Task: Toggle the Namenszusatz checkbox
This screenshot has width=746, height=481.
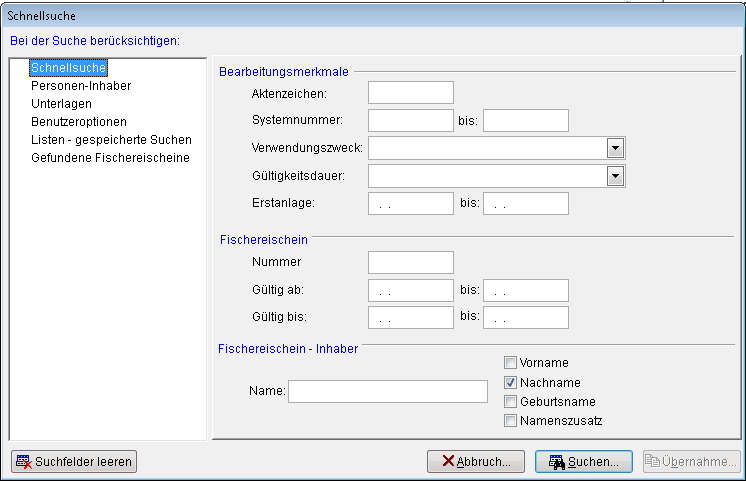Action: point(511,420)
